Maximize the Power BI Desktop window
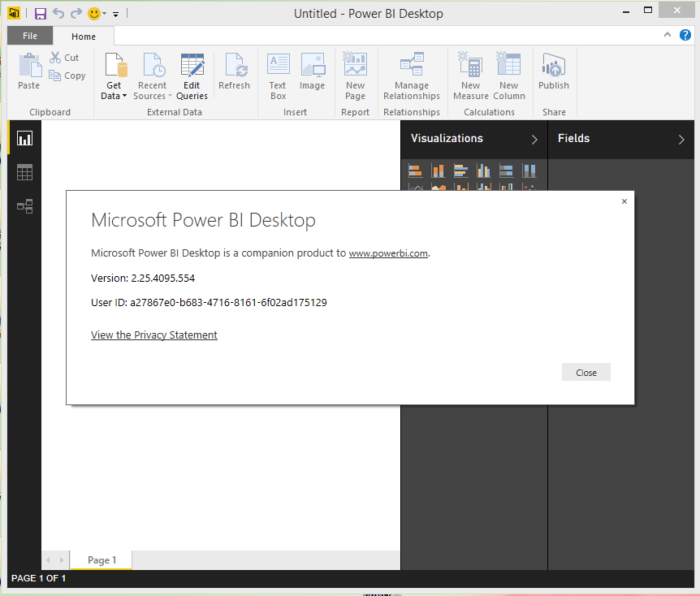 click(648, 11)
